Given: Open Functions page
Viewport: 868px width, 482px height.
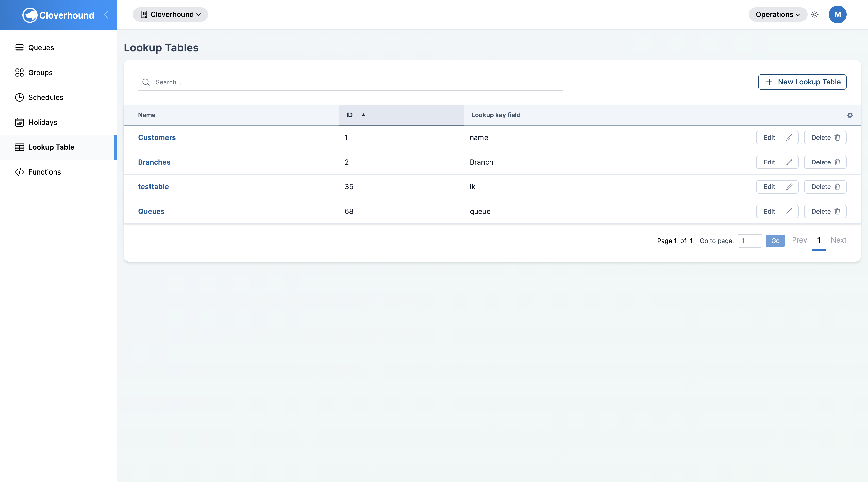Looking at the screenshot, I should pos(58,172).
